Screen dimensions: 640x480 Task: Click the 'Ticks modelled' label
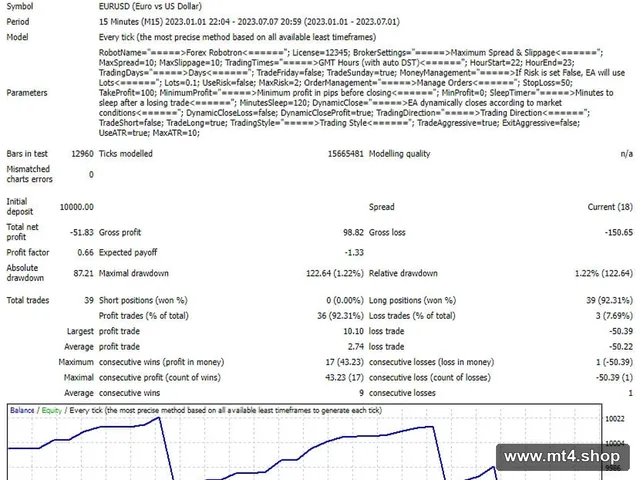(x=126, y=154)
